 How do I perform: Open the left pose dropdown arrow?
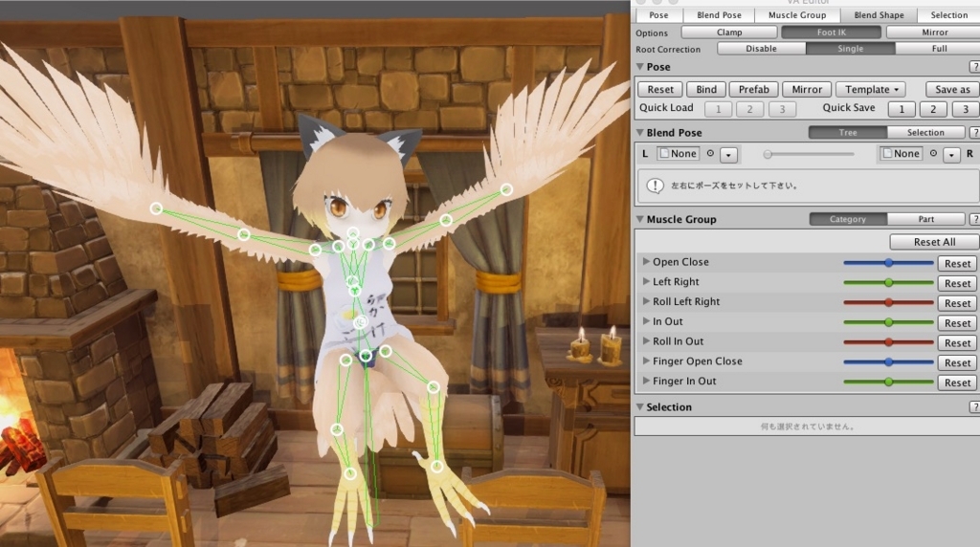728,154
